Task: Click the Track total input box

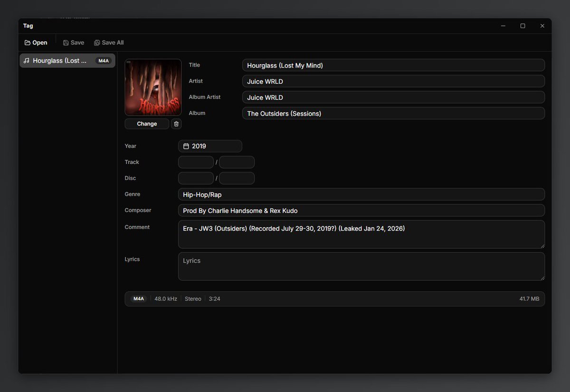Action: pyautogui.click(x=237, y=163)
